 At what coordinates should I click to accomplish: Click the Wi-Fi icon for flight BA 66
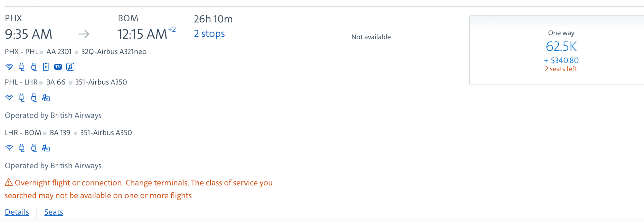coord(9,98)
